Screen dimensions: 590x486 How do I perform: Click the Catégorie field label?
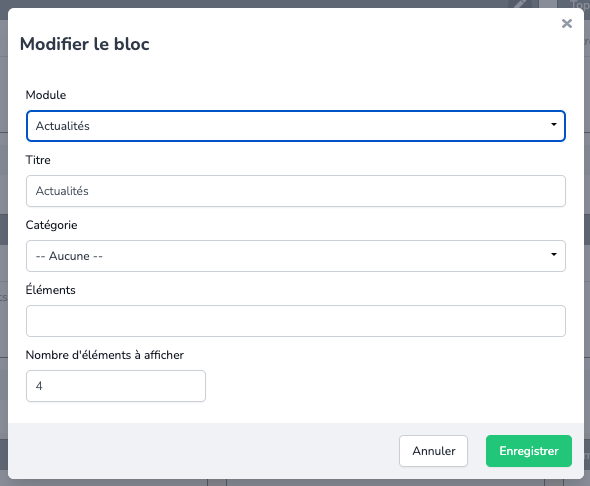coord(52,225)
